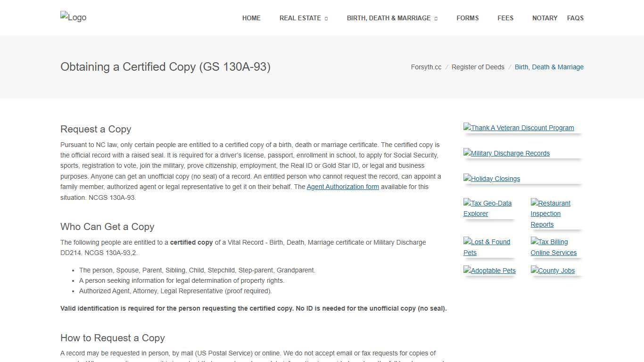Screen dimensions: 644x362
Task: Expand the Real Estate dropdown menu
Action: [303, 18]
